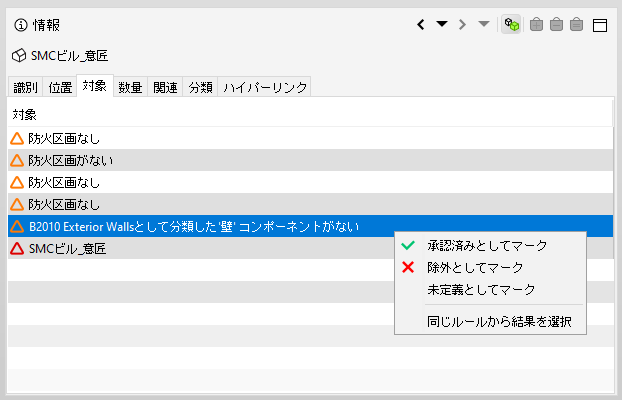Viewport: 622px width, 400px height.
Task: Click the cube icon beside SMCビル_意匠 title
Action: (x=19, y=56)
